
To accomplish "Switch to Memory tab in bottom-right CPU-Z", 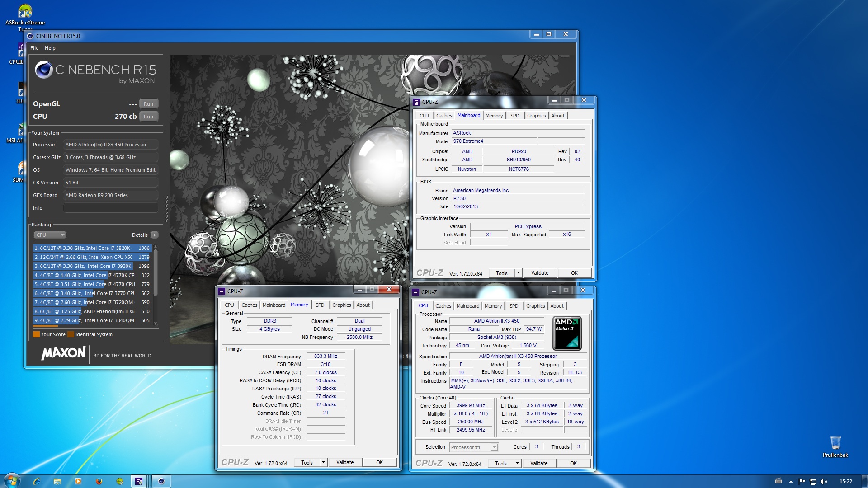I will tap(493, 306).
